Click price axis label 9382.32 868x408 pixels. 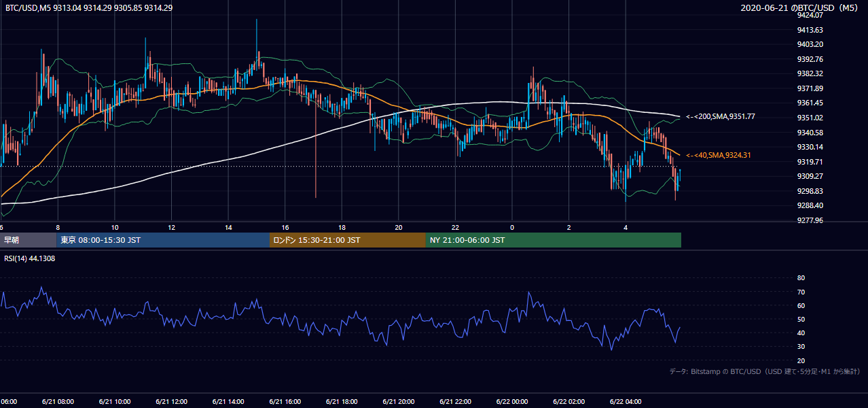[x=810, y=73]
